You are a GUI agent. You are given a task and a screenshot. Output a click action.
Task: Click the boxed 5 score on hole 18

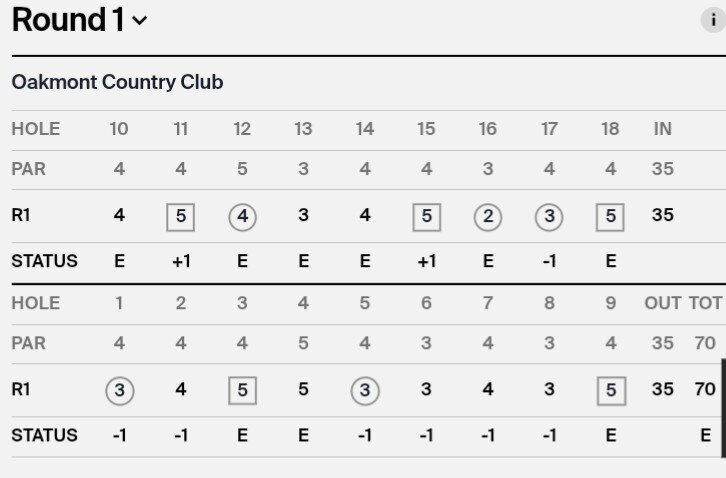tap(610, 217)
